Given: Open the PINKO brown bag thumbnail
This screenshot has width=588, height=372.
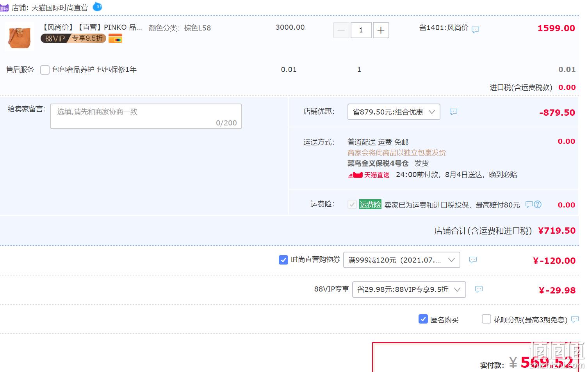Looking at the screenshot, I should click(x=20, y=37).
